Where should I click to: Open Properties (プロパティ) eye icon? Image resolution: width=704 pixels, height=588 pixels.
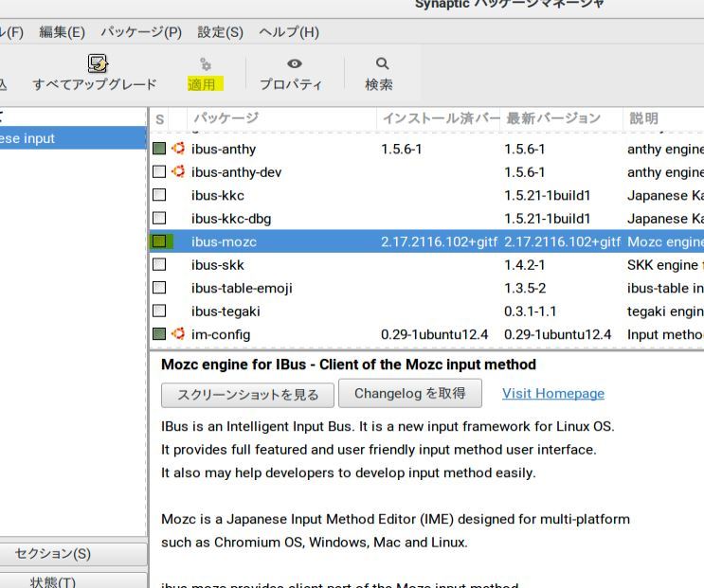pos(295,63)
